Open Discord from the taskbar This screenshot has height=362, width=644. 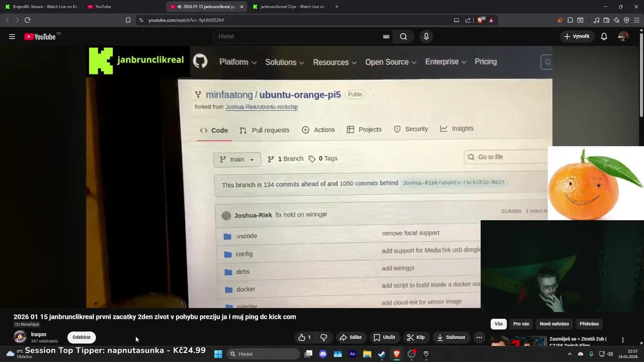tap(323, 354)
